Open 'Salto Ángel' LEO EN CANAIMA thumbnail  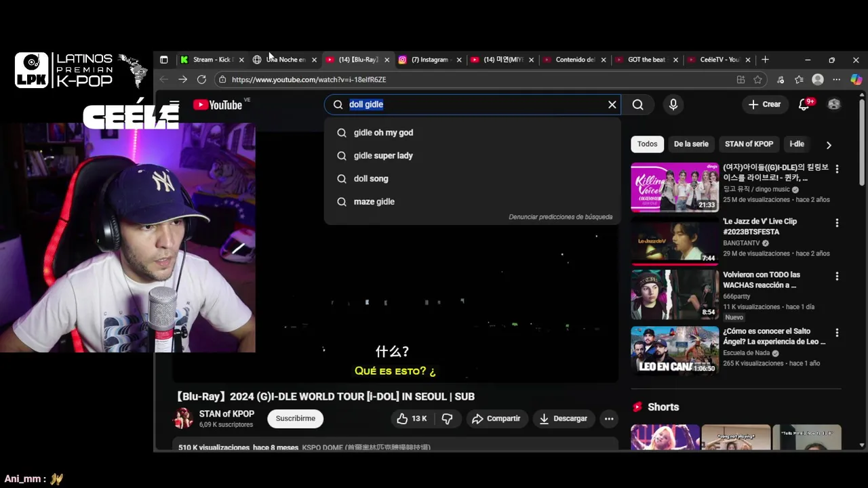[x=675, y=350]
